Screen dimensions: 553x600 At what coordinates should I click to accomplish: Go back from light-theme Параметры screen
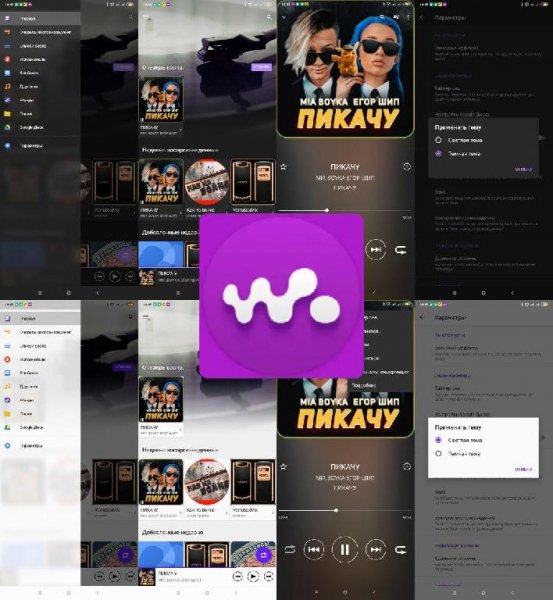point(422,317)
